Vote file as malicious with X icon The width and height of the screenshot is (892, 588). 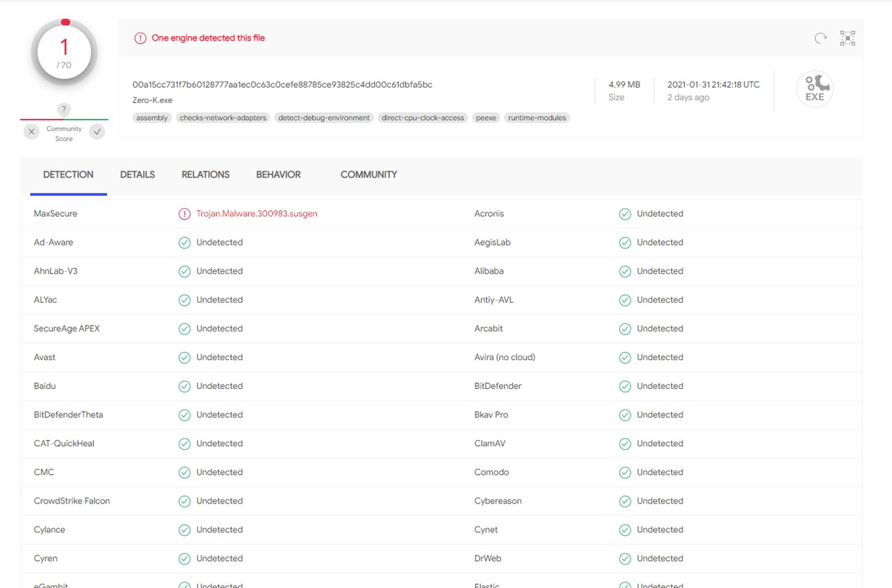point(32,132)
